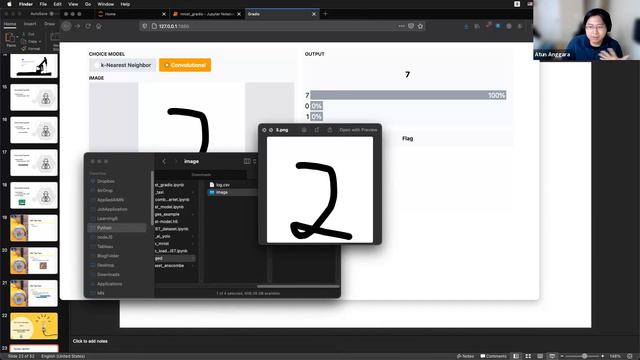Expand the highlighted folder's chevron in Finder column
Image resolution: width=640 pixels, height=360 pixels.
click(x=193, y=258)
